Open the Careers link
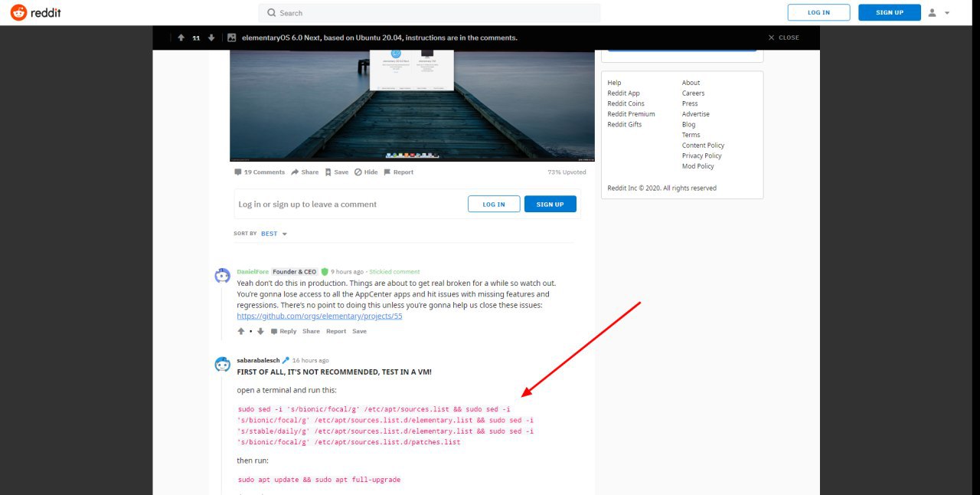 click(693, 93)
